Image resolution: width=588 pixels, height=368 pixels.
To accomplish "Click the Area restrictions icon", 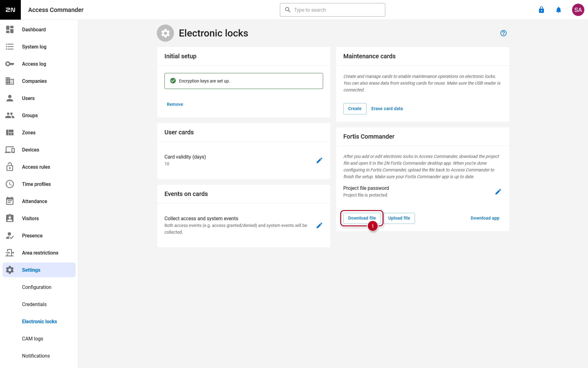I will click(10, 253).
